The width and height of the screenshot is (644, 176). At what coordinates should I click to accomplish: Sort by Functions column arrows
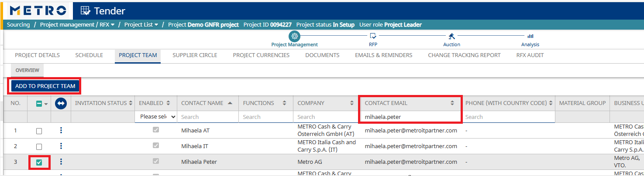pos(285,103)
